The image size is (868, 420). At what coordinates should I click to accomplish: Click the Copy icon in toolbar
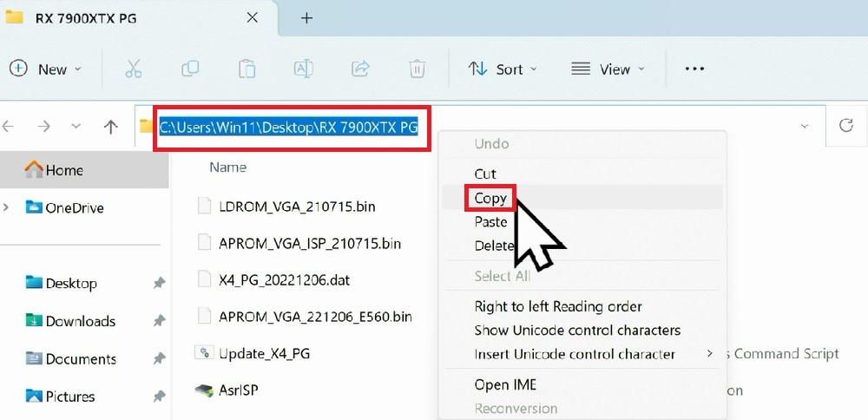(190, 69)
